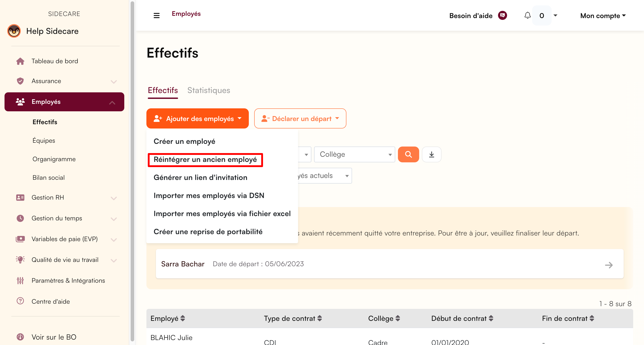Screen dimensions: 644x345
Task: Open Centre d'aide link
Action: pyautogui.click(x=51, y=301)
